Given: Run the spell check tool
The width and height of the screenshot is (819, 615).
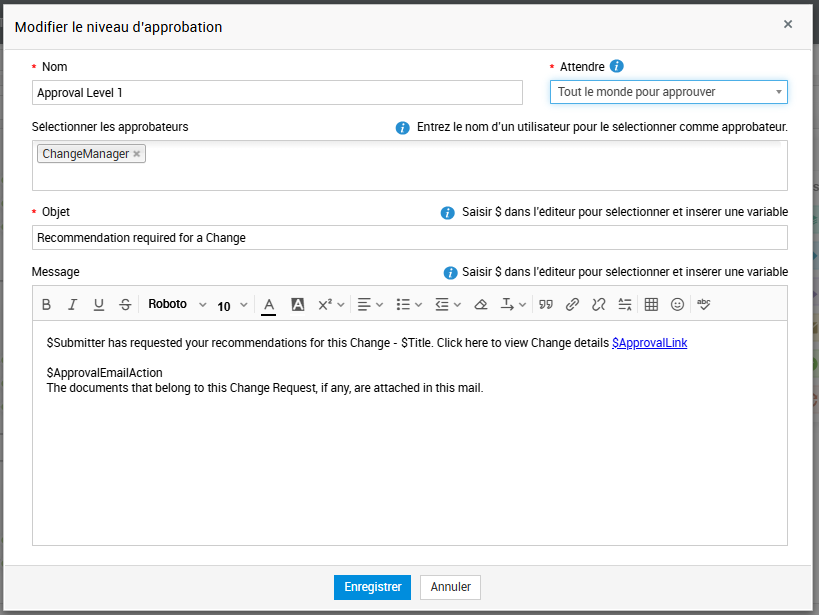Looking at the screenshot, I should pyautogui.click(x=704, y=305).
